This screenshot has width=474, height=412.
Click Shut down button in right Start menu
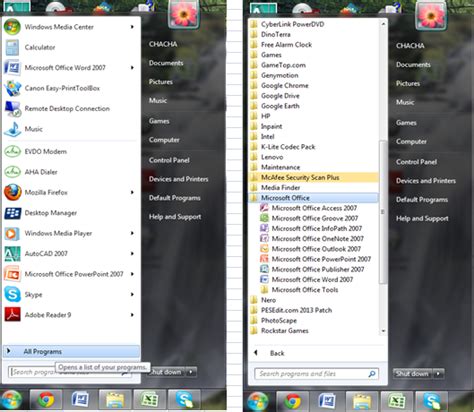[413, 374]
